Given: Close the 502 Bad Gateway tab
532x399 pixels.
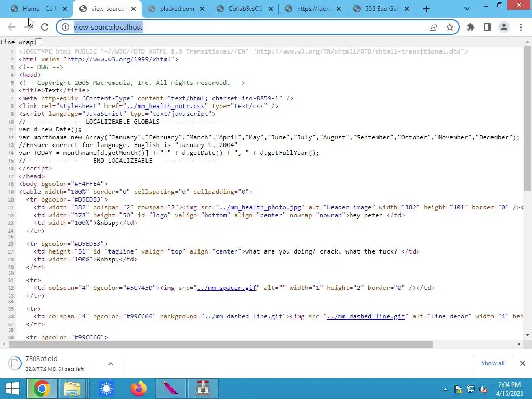Looking at the screenshot, I should coord(407,9).
